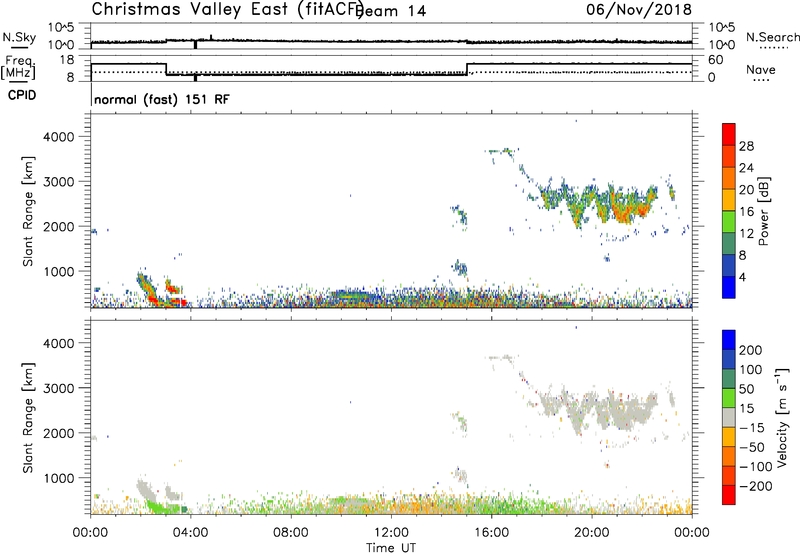Click the 'CPID' row label
This screenshot has width=800, height=554.
click(x=22, y=95)
